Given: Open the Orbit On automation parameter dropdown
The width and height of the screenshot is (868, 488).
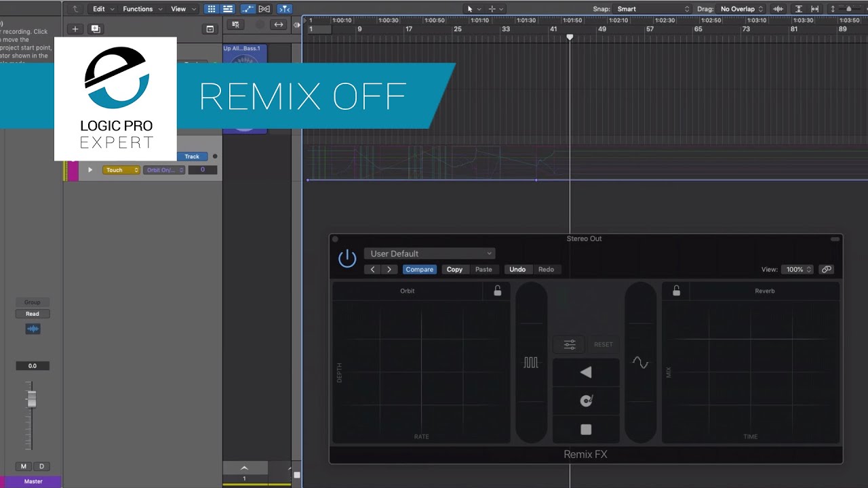Looking at the screenshot, I should [164, 170].
